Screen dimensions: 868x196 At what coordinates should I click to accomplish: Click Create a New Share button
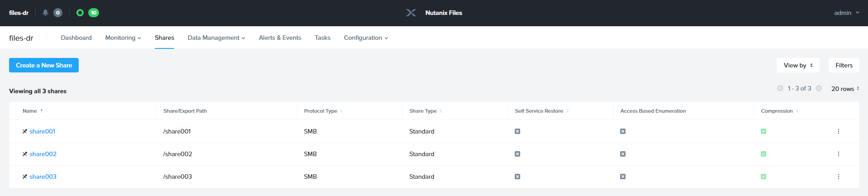44,65
